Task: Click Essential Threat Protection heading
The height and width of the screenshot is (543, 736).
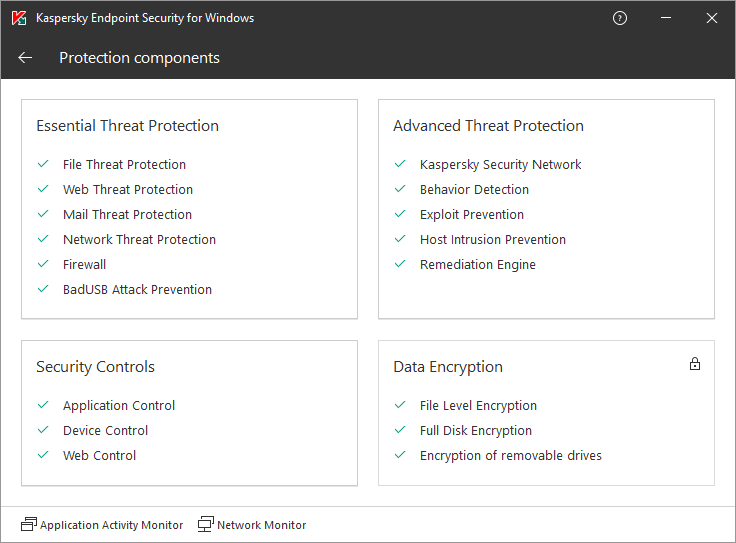Action: pyautogui.click(x=128, y=126)
